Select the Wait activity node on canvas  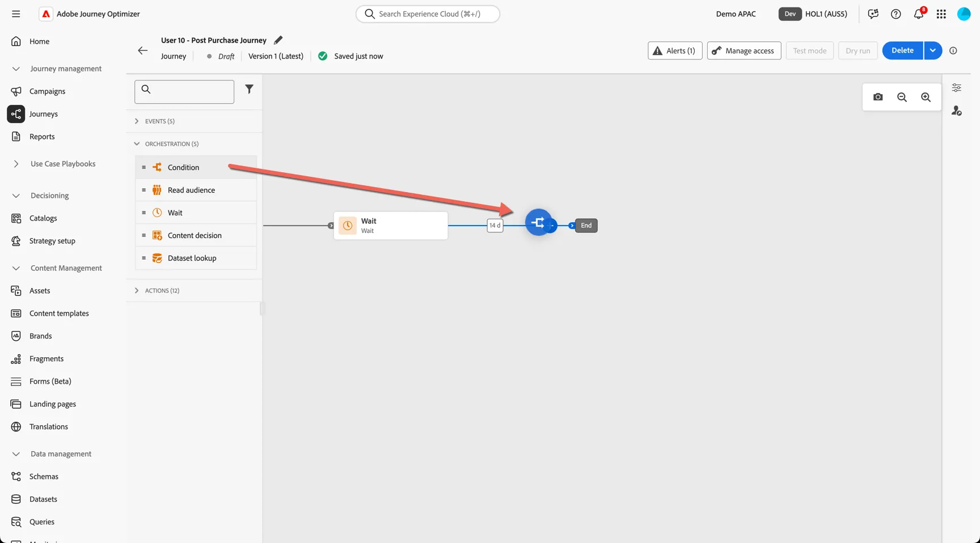tap(391, 226)
